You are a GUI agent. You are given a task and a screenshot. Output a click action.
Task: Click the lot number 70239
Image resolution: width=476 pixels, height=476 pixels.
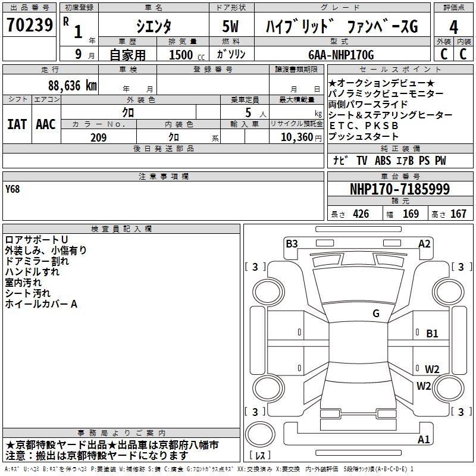point(30,25)
